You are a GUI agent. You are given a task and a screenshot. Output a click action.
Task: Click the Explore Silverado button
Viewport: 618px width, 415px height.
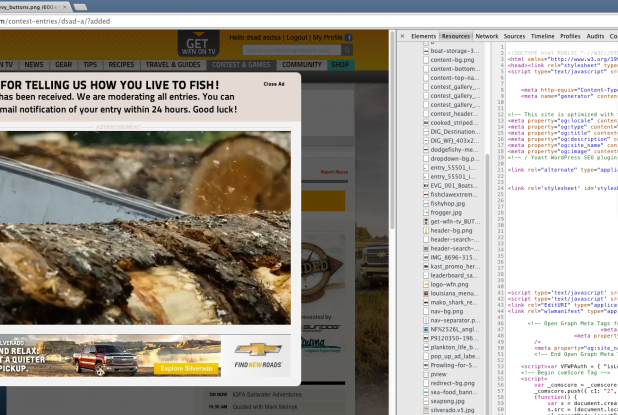(x=186, y=368)
